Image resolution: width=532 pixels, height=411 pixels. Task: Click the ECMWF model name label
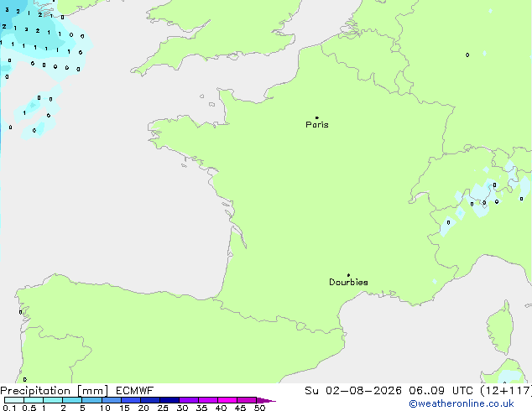(135, 391)
